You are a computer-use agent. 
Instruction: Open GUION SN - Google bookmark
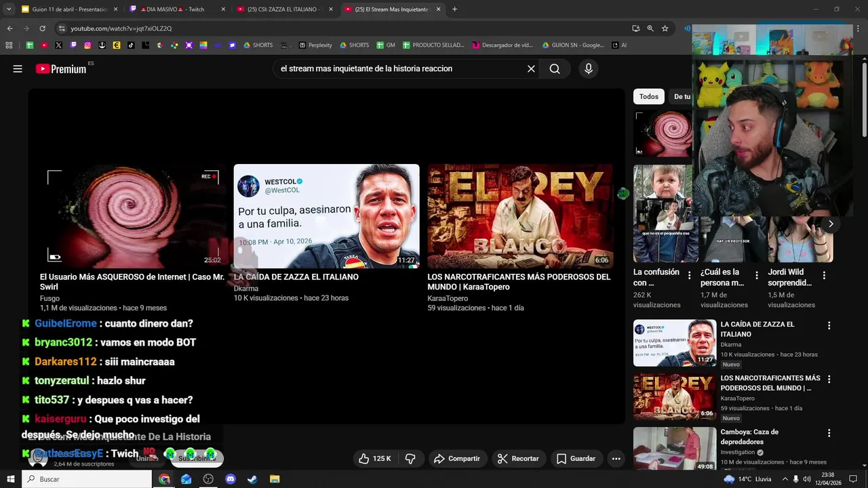573,45
